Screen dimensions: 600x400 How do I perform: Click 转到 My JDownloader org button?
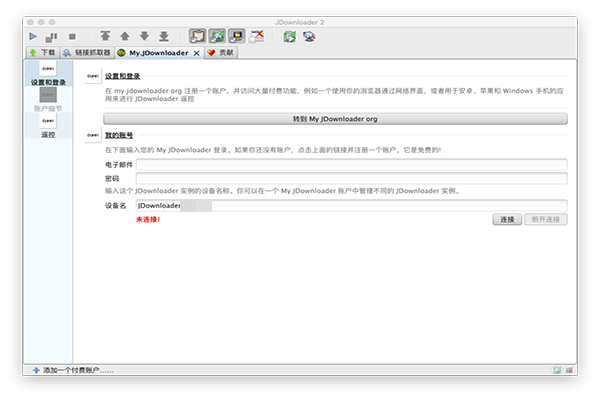(x=335, y=119)
